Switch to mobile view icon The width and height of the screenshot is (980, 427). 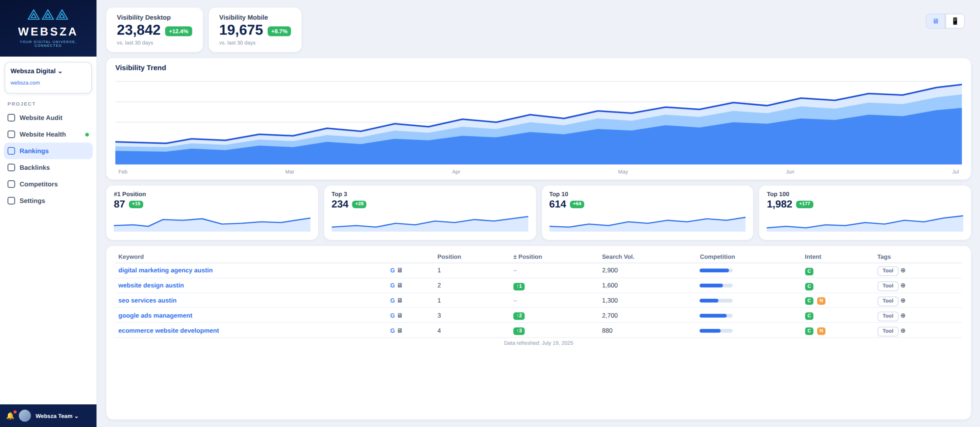coord(955,21)
